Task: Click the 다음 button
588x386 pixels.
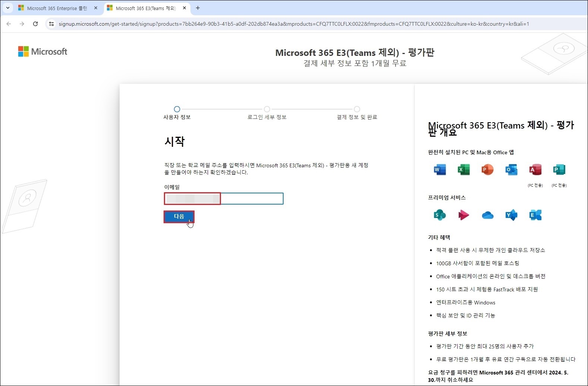Action: 179,216
